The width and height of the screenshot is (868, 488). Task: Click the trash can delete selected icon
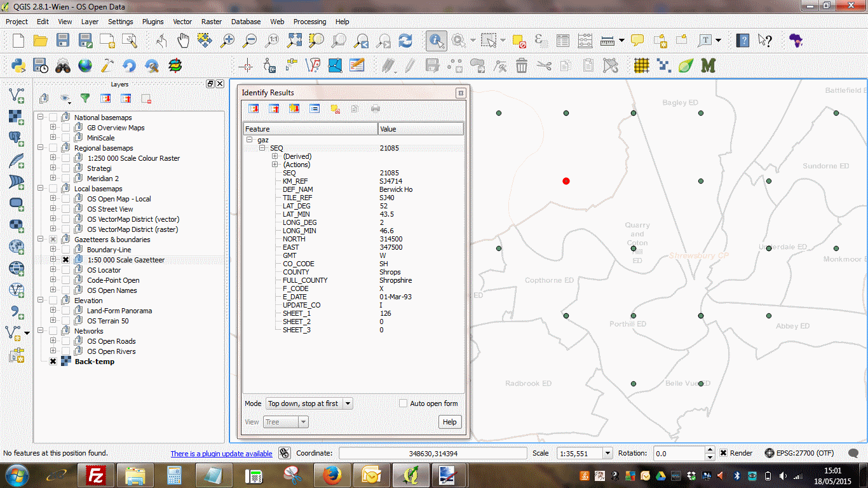click(x=522, y=65)
